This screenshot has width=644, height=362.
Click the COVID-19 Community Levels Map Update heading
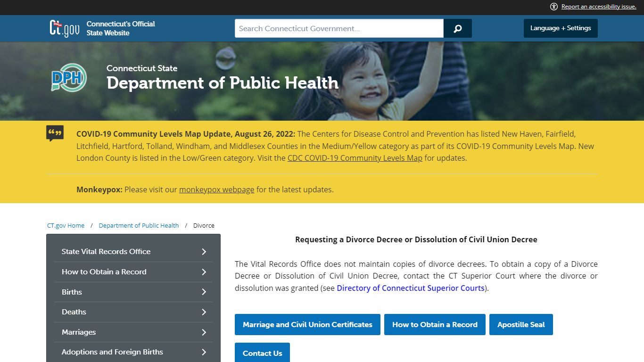186,134
